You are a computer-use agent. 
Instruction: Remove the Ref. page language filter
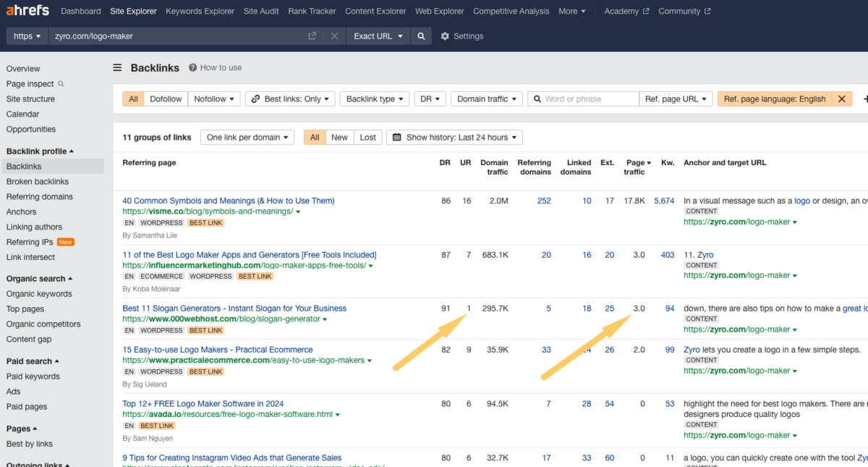click(x=841, y=99)
